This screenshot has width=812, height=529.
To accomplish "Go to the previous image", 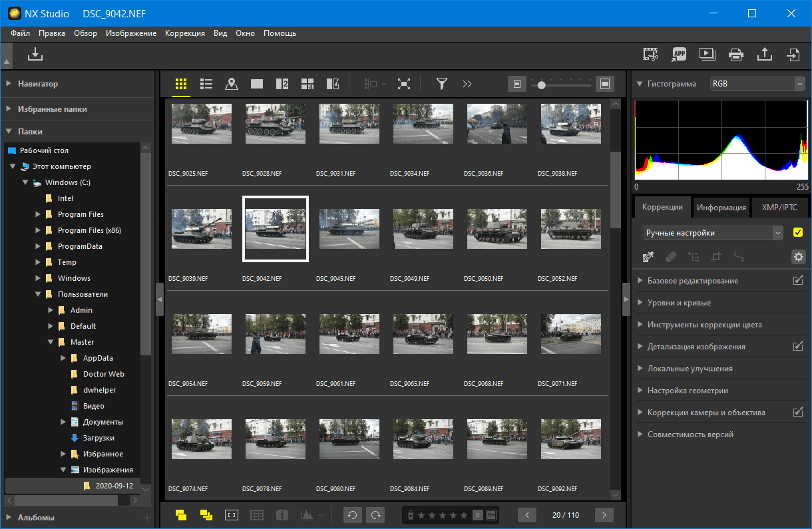I will coord(527,514).
